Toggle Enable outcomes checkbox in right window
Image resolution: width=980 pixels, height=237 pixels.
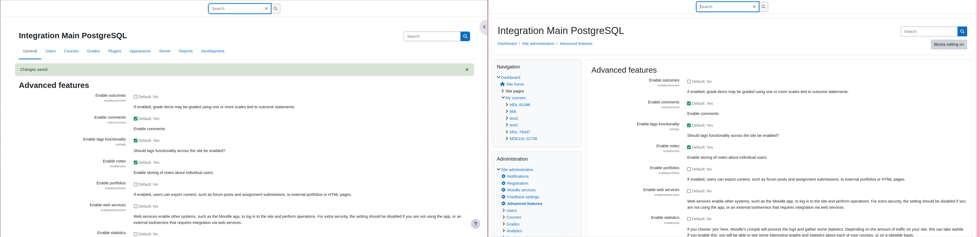(689, 82)
